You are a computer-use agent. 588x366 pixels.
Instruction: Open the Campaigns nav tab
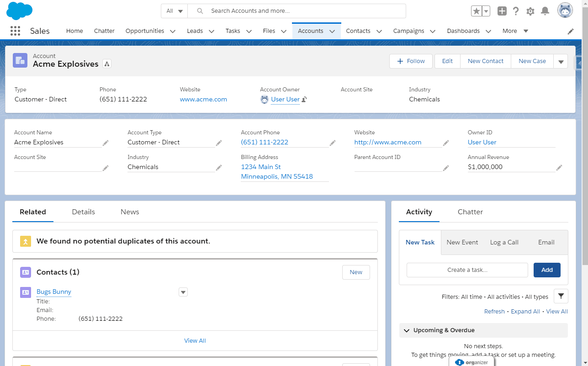click(x=408, y=31)
